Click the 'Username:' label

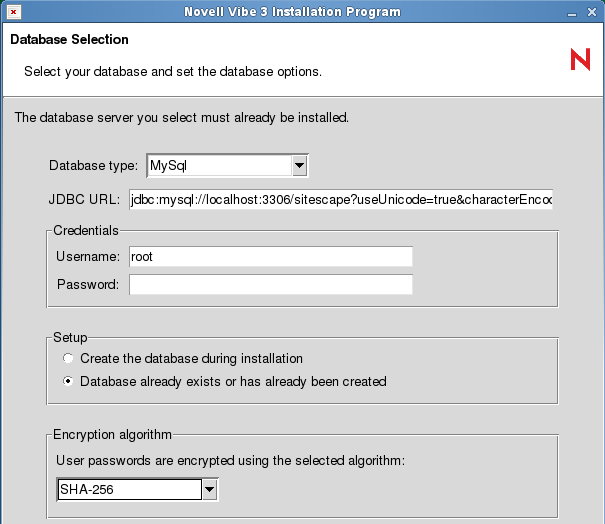point(88,256)
